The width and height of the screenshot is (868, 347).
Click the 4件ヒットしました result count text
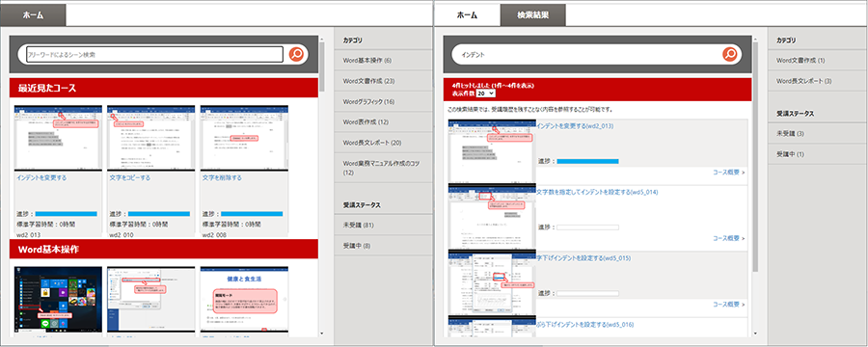pyautogui.click(x=493, y=86)
